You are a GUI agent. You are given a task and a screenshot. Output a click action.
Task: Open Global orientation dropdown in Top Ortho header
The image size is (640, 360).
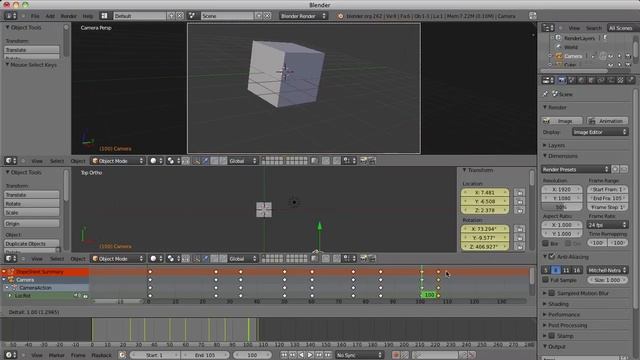(x=242, y=259)
